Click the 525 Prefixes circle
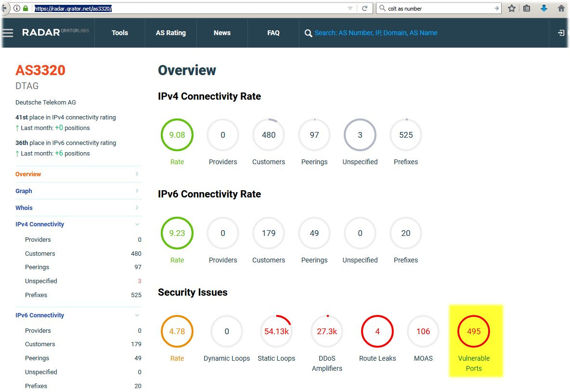570x392 pixels. click(x=406, y=135)
